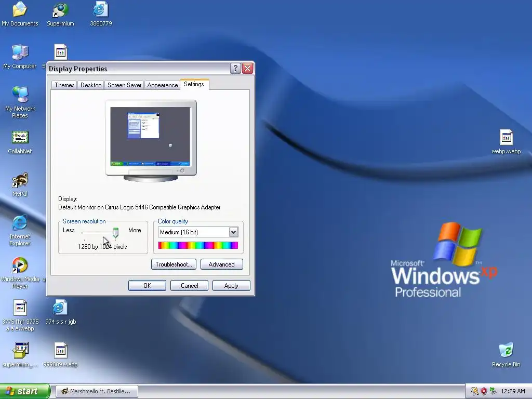Click the red Security Center shield tray icon
532x399 pixels.
pyautogui.click(x=484, y=391)
